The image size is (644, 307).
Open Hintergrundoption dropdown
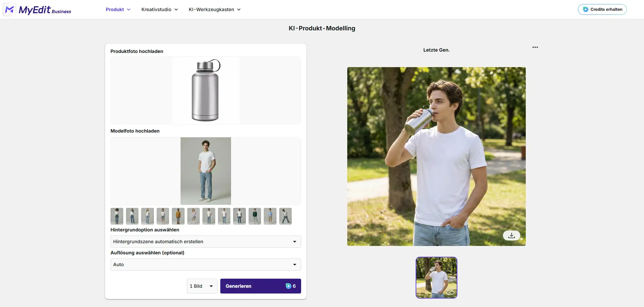tap(205, 242)
